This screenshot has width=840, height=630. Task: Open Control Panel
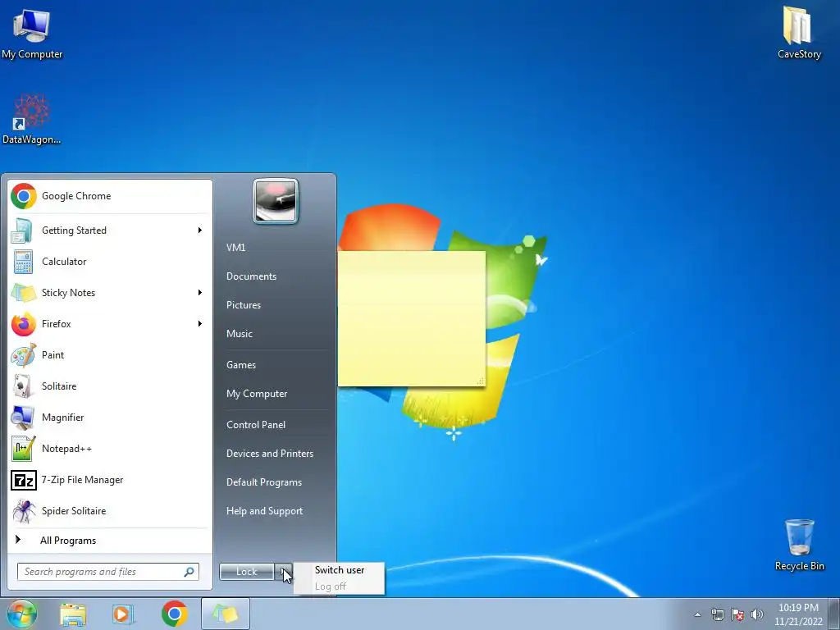pyautogui.click(x=256, y=425)
